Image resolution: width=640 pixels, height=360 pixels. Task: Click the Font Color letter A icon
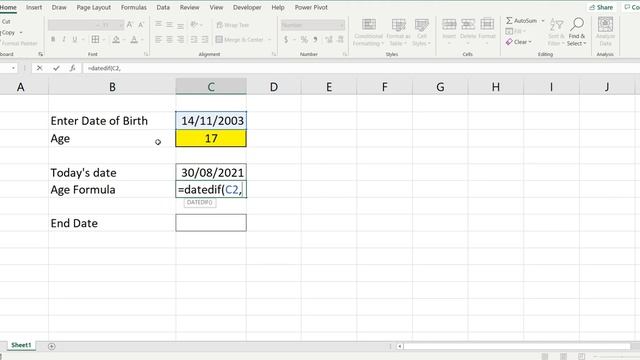click(134, 40)
